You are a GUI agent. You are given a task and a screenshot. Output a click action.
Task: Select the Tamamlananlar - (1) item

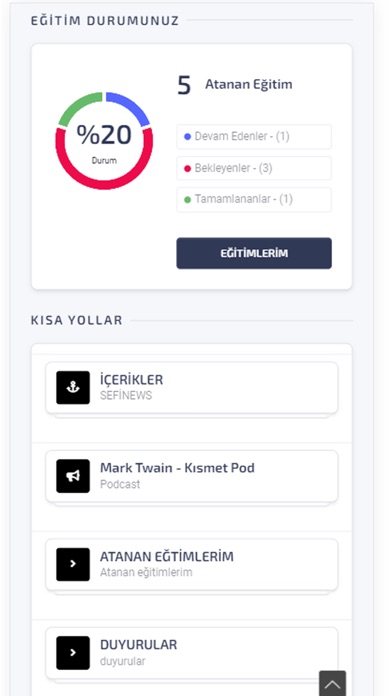(254, 200)
